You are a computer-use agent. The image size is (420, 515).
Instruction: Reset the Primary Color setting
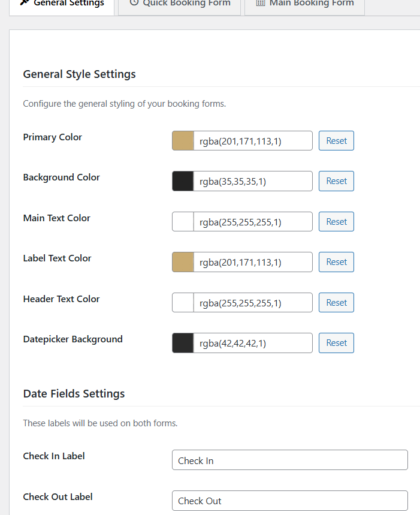pyautogui.click(x=336, y=140)
